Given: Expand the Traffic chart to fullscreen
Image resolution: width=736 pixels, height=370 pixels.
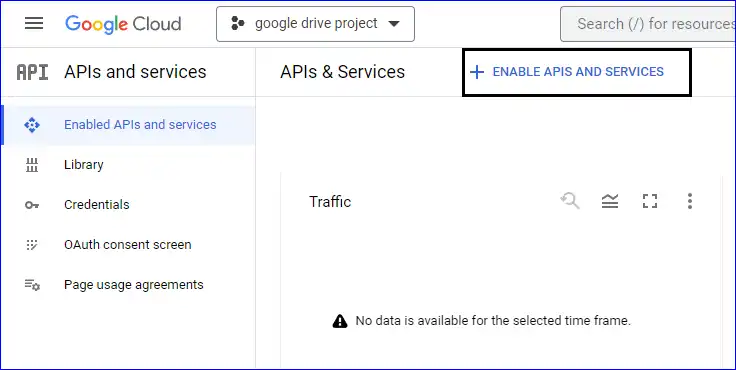Looking at the screenshot, I should [650, 201].
